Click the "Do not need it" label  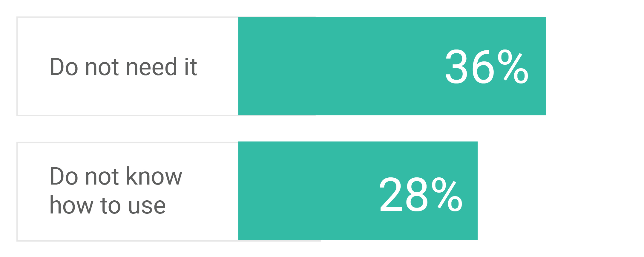pyautogui.click(x=123, y=67)
